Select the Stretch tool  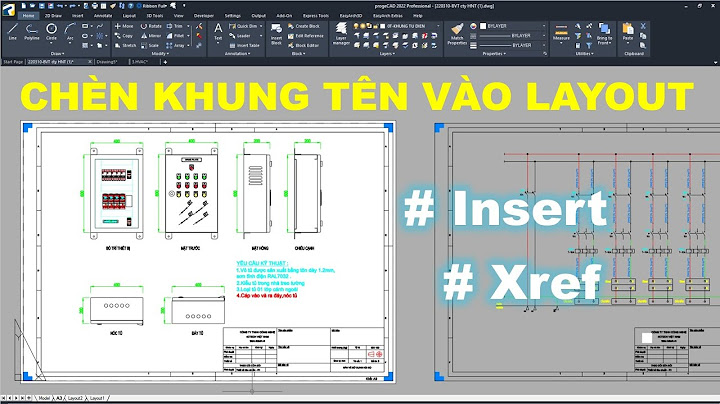[x=125, y=45]
